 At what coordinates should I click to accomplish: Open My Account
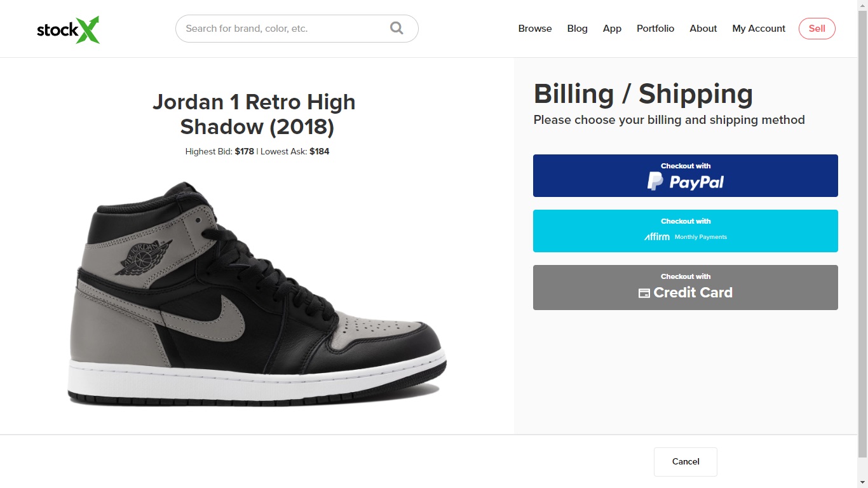(759, 29)
